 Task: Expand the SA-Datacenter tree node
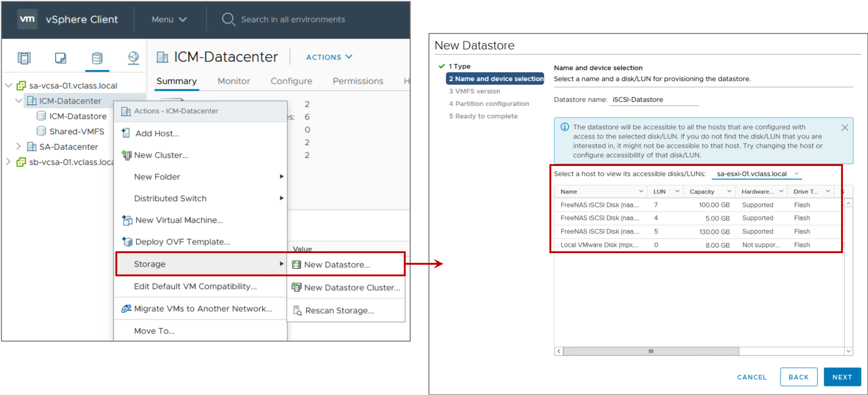19,147
